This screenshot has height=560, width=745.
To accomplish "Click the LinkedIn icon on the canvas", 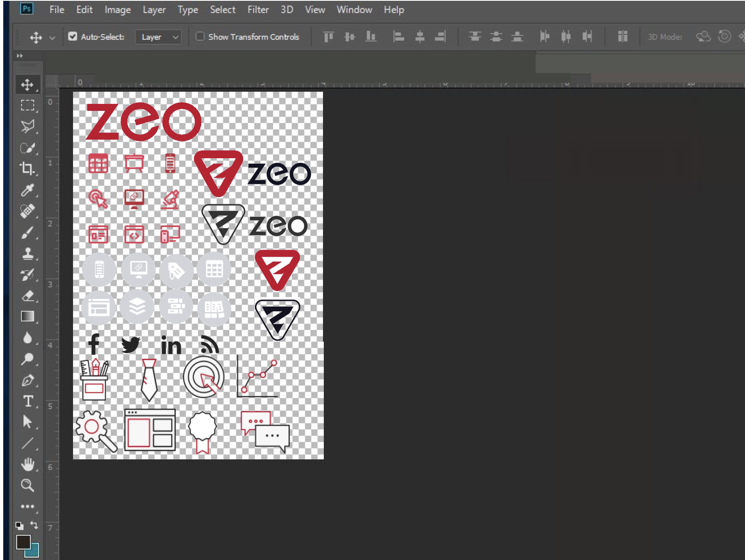I will click(x=171, y=345).
